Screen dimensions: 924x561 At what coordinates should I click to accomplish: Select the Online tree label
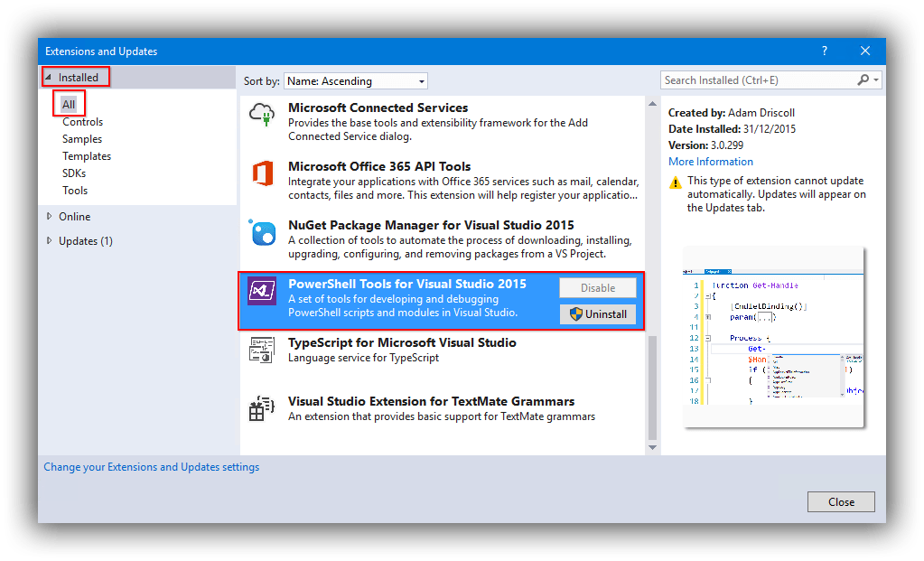pyautogui.click(x=74, y=216)
